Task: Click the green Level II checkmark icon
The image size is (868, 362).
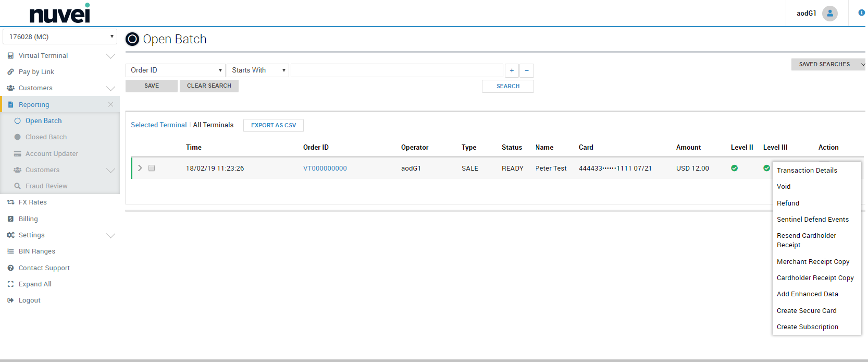Action: (734, 168)
